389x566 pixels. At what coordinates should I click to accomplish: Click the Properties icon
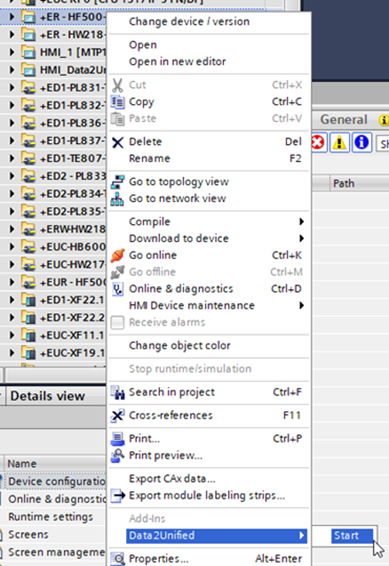pos(117,559)
